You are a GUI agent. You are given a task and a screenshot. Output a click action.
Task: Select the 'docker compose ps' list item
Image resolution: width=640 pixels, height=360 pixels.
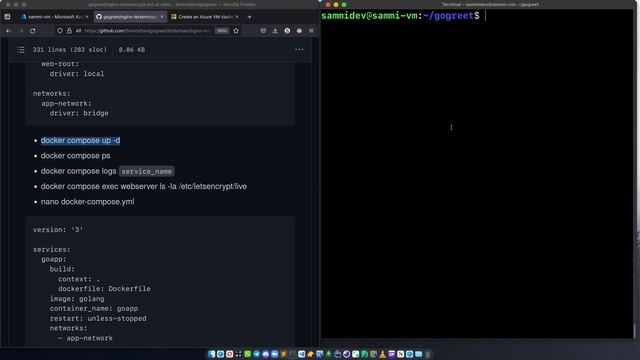coord(76,156)
